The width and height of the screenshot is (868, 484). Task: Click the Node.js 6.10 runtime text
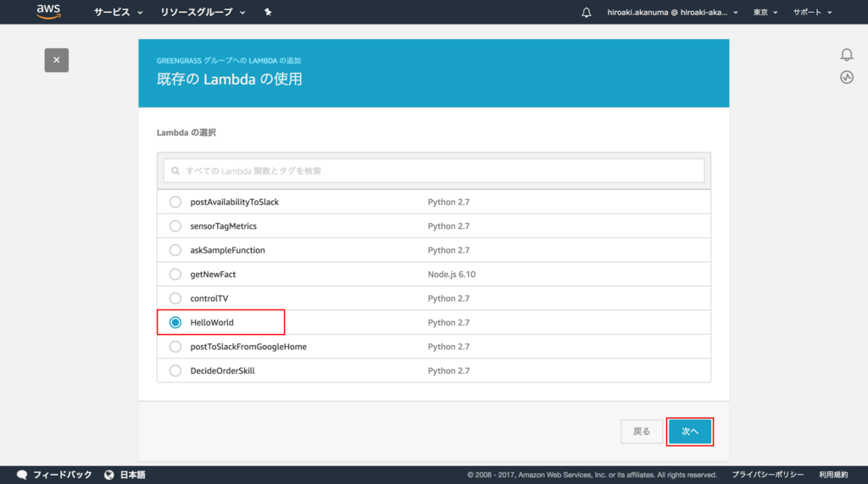click(x=451, y=274)
